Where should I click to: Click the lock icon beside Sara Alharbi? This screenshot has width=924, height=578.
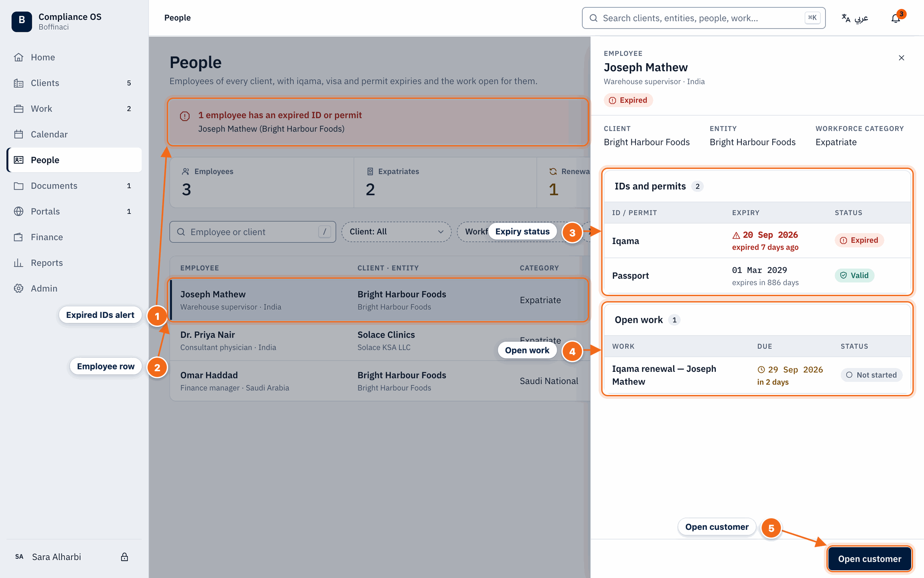click(124, 557)
